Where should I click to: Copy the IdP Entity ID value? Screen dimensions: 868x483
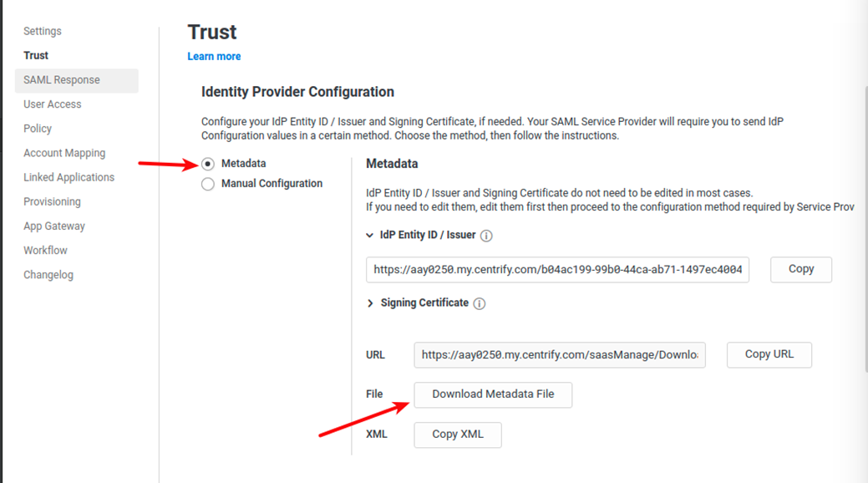coord(799,269)
